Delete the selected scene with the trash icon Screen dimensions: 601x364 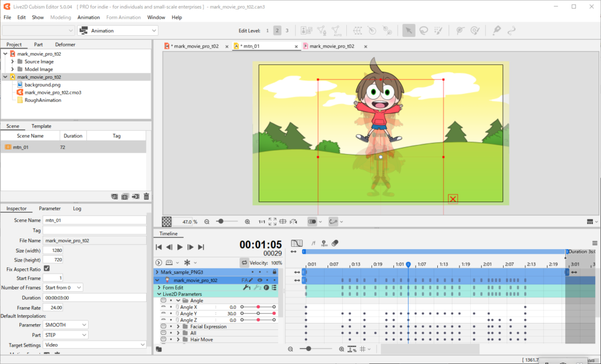pyautogui.click(x=146, y=196)
